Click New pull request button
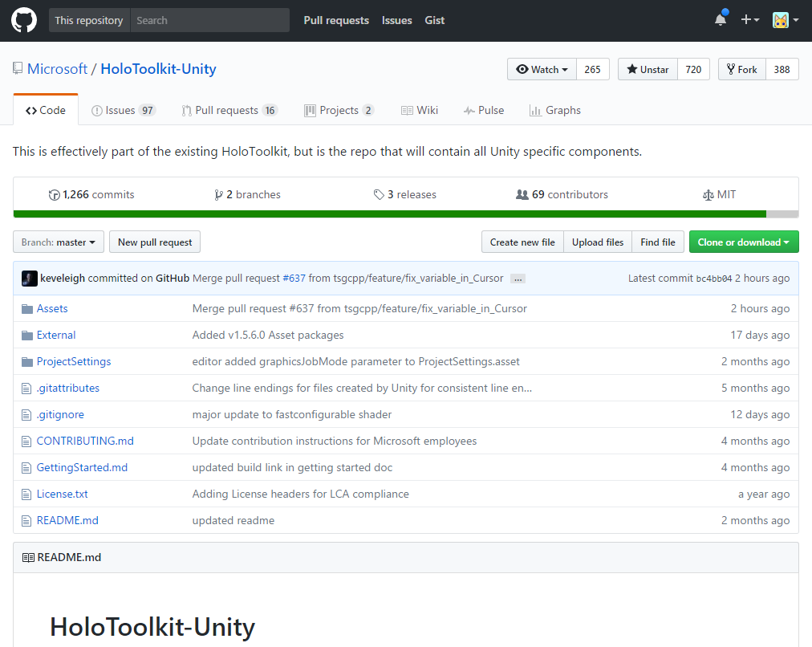 pyautogui.click(x=155, y=242)
